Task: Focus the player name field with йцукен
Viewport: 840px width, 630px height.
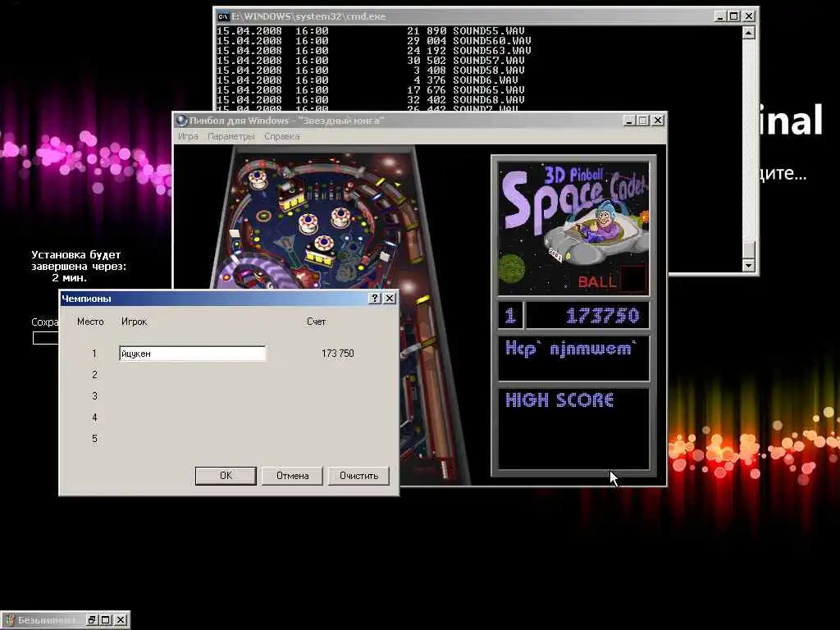Action: (192, 354)
